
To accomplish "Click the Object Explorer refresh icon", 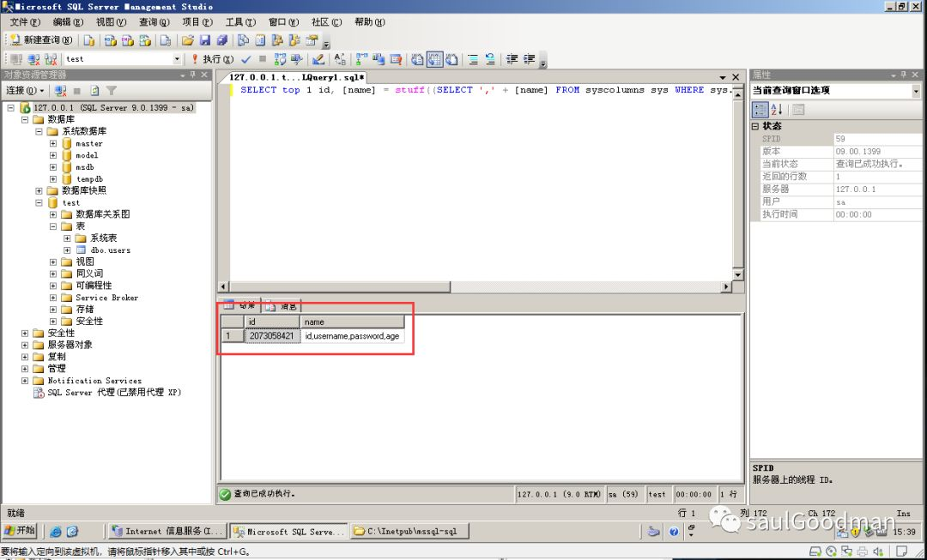I will (94, 90).
